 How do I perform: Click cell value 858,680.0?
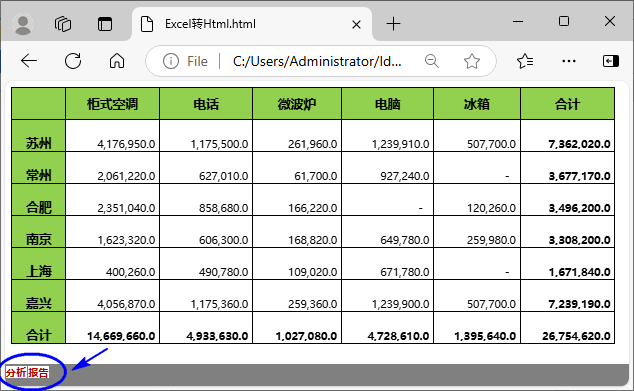[223, 208]
